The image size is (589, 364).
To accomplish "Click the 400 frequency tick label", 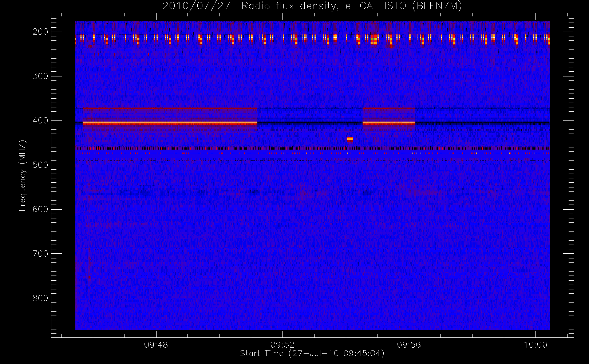I will pyautogui.click(x=40, y=120).
